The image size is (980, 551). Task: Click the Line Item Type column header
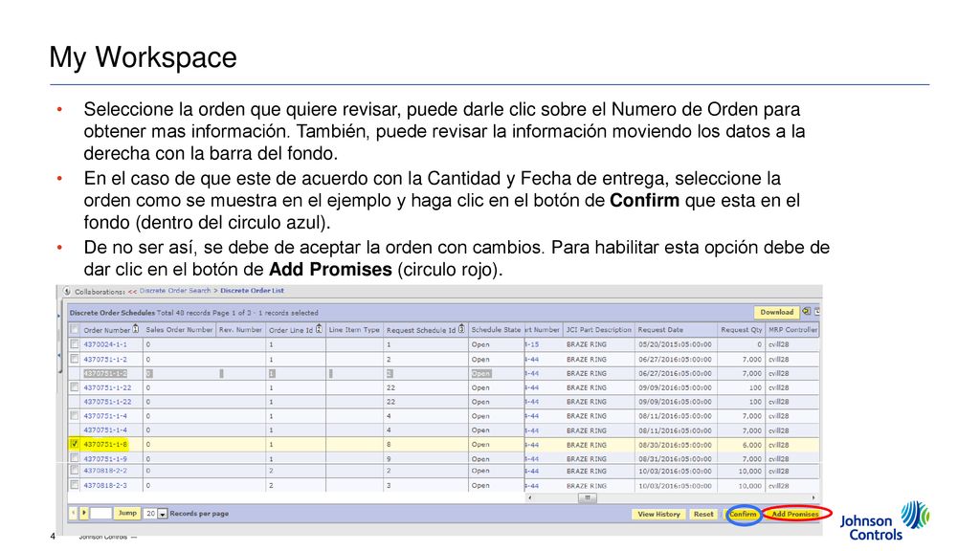point(354,329)
